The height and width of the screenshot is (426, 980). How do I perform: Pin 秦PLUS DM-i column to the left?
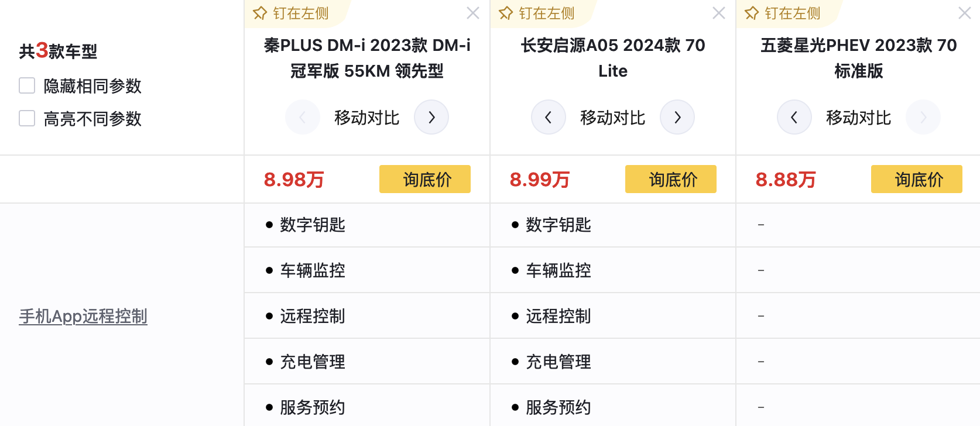[291, 13]
